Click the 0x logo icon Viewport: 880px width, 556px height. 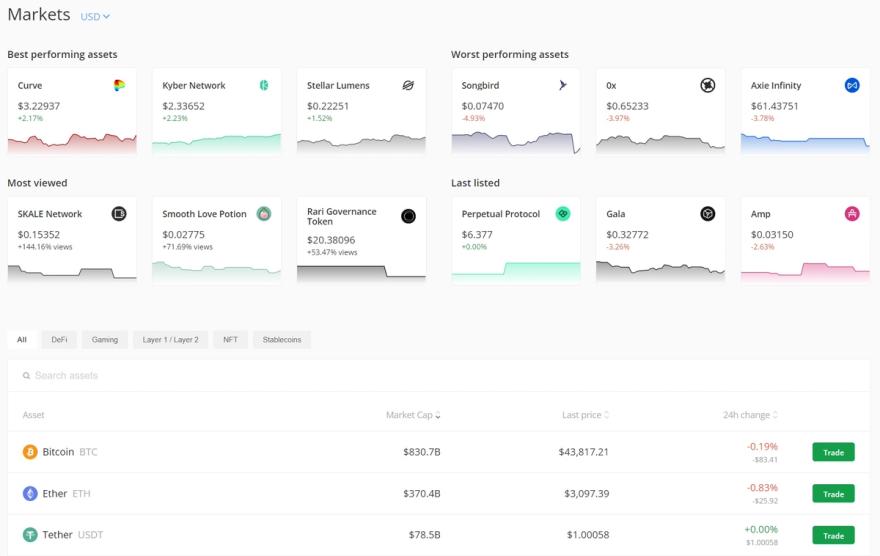[x=708, y=85]
